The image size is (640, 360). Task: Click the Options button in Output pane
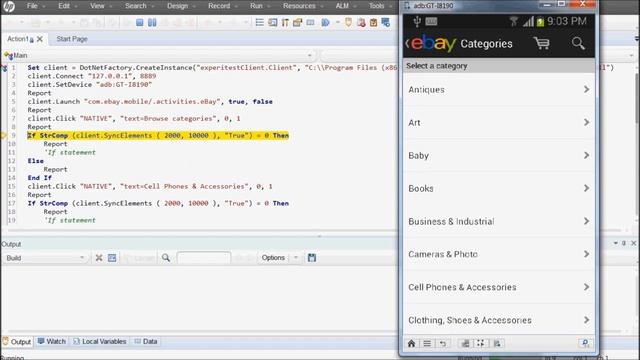tap(273, 258)
